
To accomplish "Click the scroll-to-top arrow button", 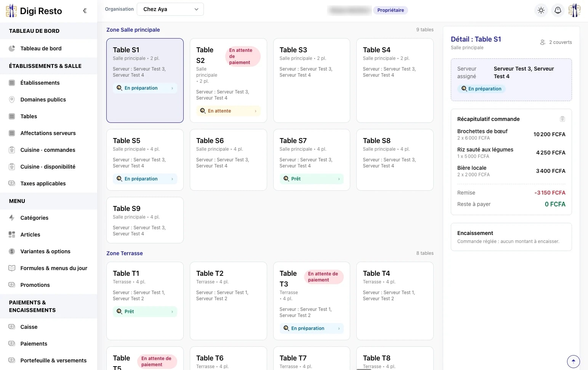I will [x=574, y=361].
